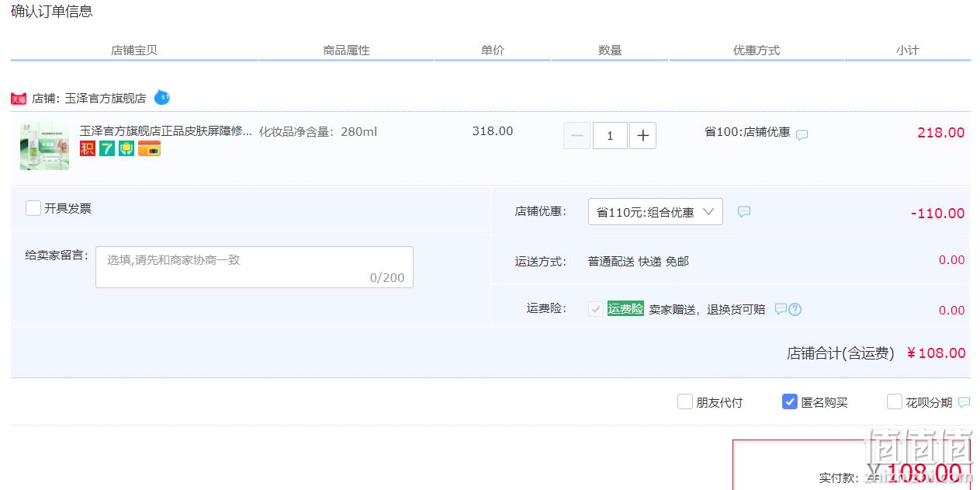980x490 pixels.
Task: Enable the 花呗分期 installment checkbox
Action: click(x=894, y=401)
